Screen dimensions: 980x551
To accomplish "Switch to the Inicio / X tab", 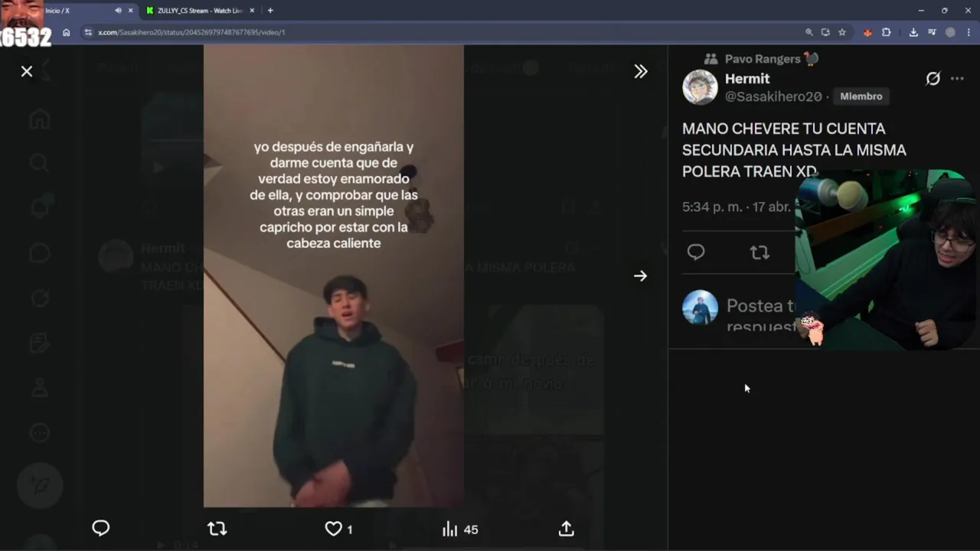I will (67, 11).
